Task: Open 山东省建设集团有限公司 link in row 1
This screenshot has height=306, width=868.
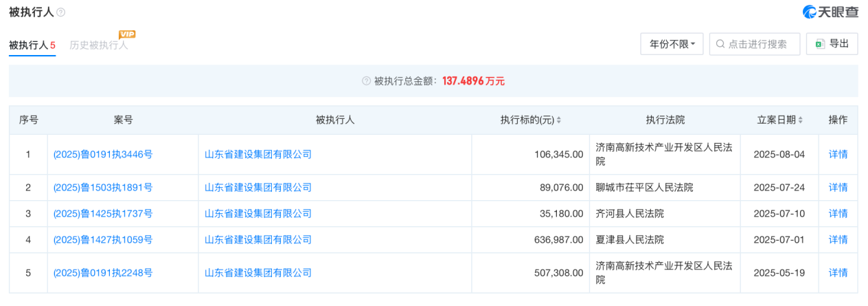Action: pos(258,155)
